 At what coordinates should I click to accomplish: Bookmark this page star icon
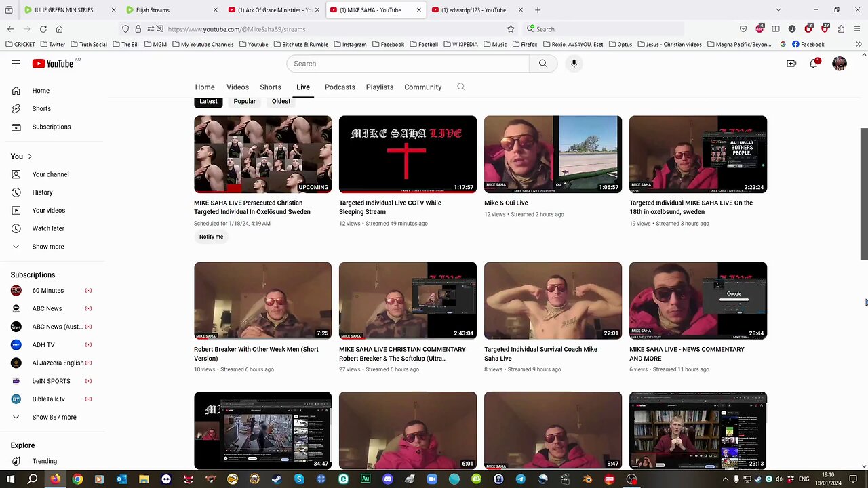[511, 29]
